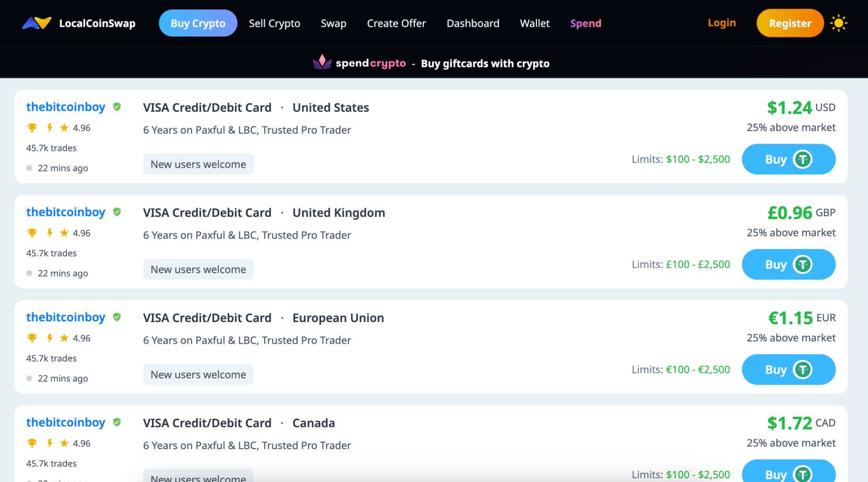868x482 pixels.
Task: Open the Sell Crypto menu item
Action: [x=274, y=23]
